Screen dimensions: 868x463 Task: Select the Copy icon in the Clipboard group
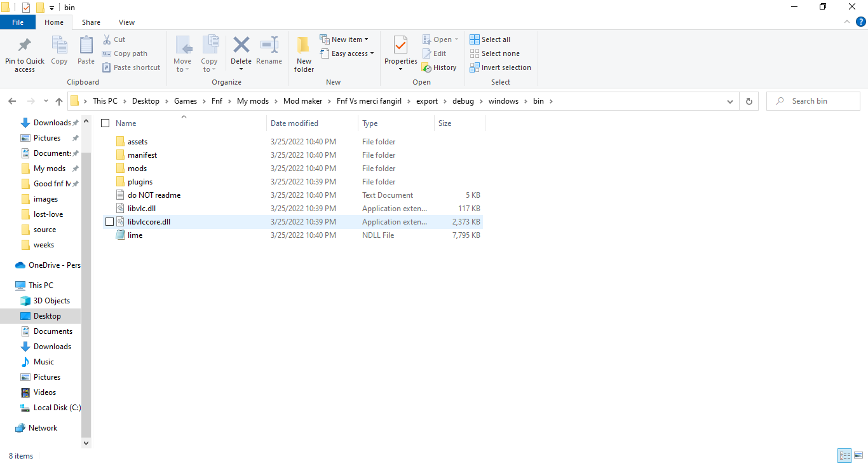click(x=59, y=51)
